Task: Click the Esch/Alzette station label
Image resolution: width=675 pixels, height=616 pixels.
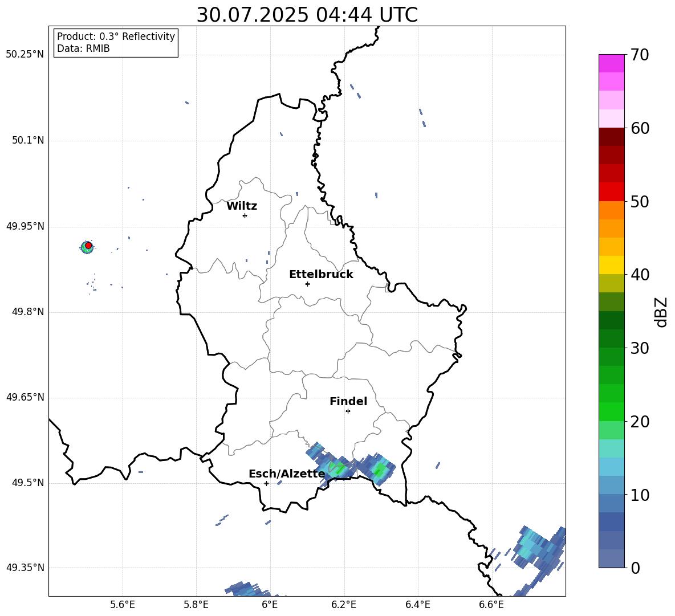Action: tap(287, 474)
